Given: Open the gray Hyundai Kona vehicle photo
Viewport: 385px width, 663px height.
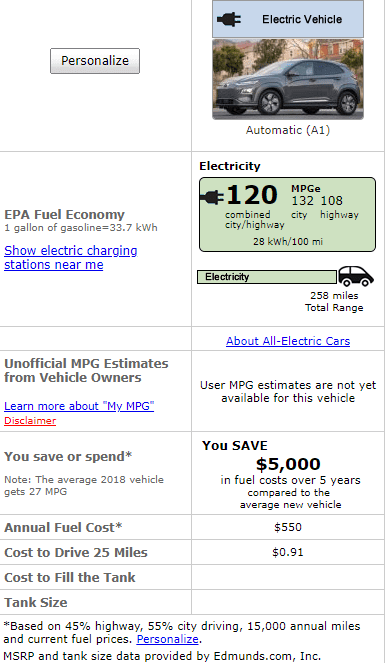Looking at the screenshot, I should tap(288, 79).
